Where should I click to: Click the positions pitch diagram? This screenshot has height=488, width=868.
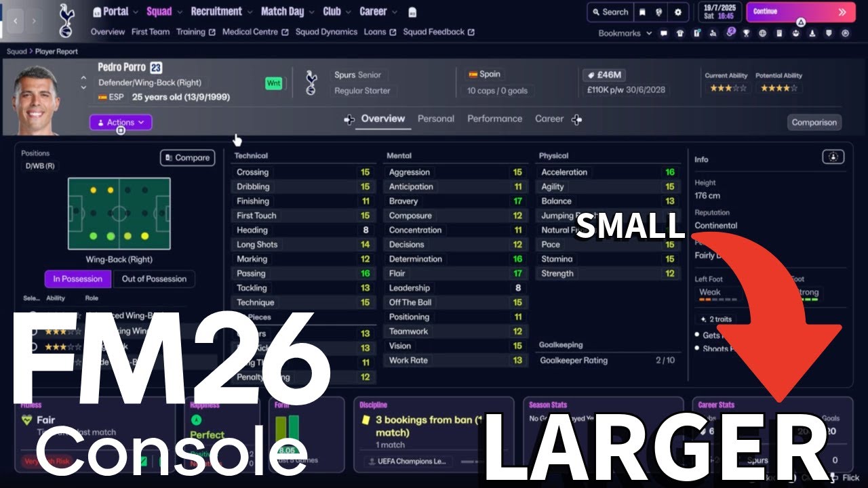pyautogui.click(x=119, y=214)
